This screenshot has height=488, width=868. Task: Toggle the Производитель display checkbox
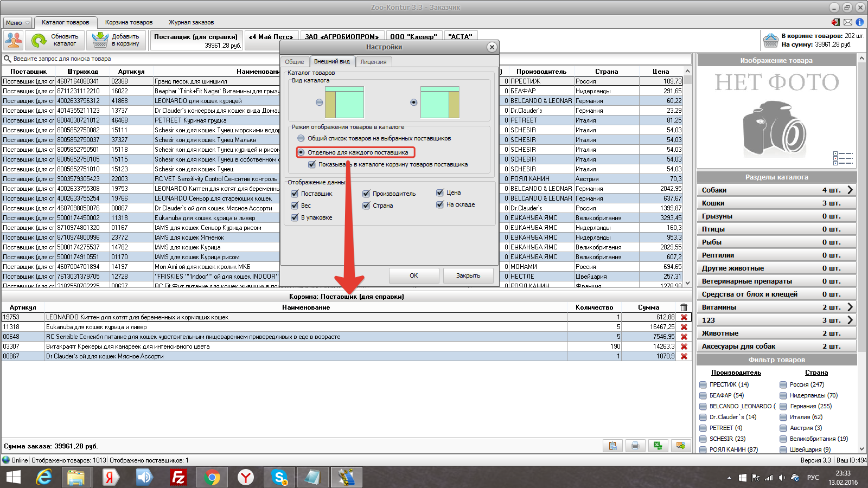(366, 194)
